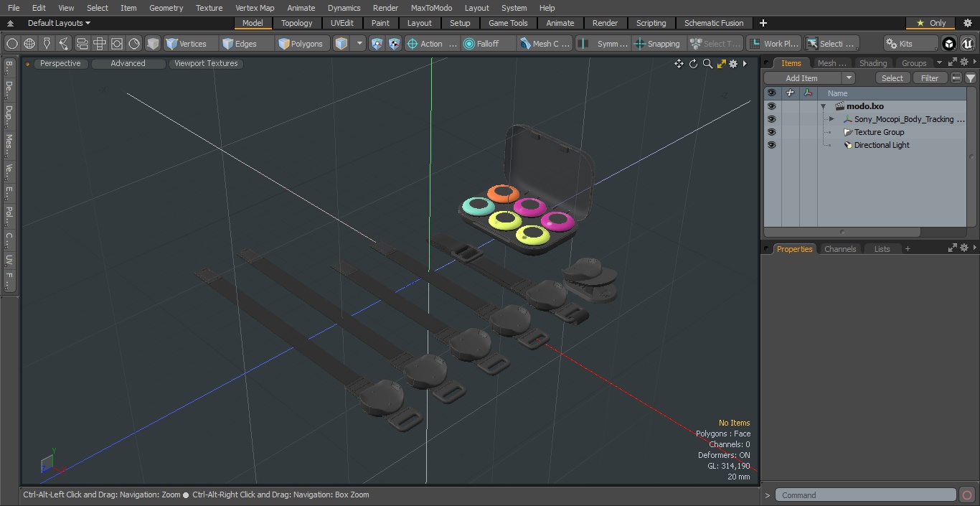This screenshot has height=506, width=980.
Task: Open the Viewport Textures dropdown
Action: click(206, 64)
